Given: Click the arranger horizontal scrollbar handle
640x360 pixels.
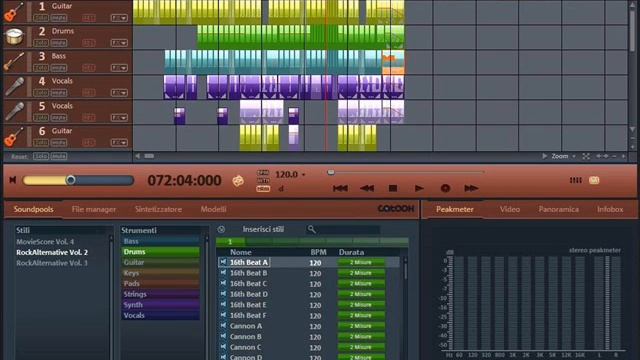Looking at the screenshot, I should [x=149, y=156].
